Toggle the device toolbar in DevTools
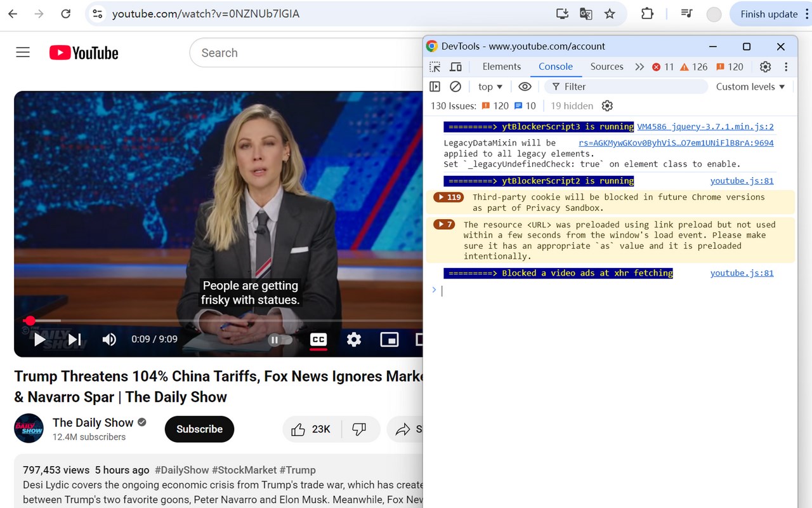 pyautogui.click(x=454, y=66)
